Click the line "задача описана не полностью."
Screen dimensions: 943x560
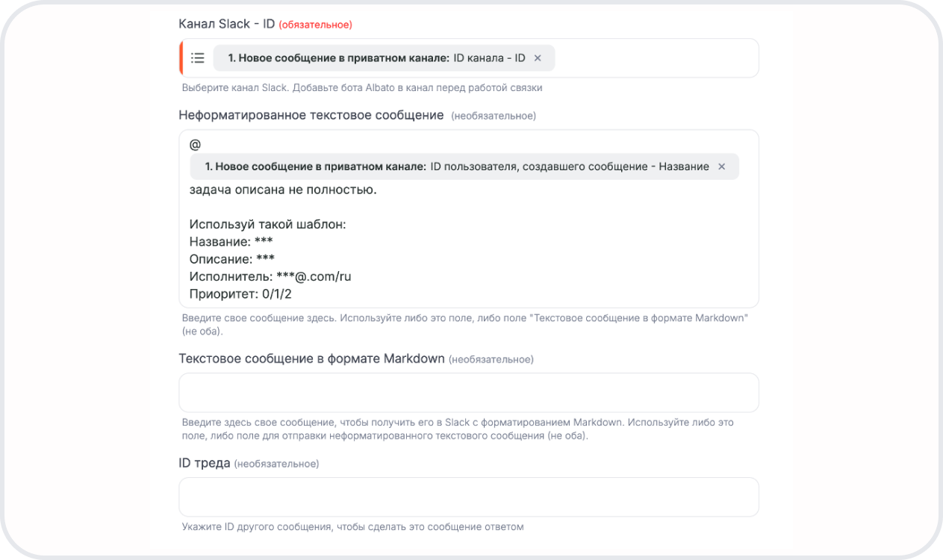tap(283, 190)
